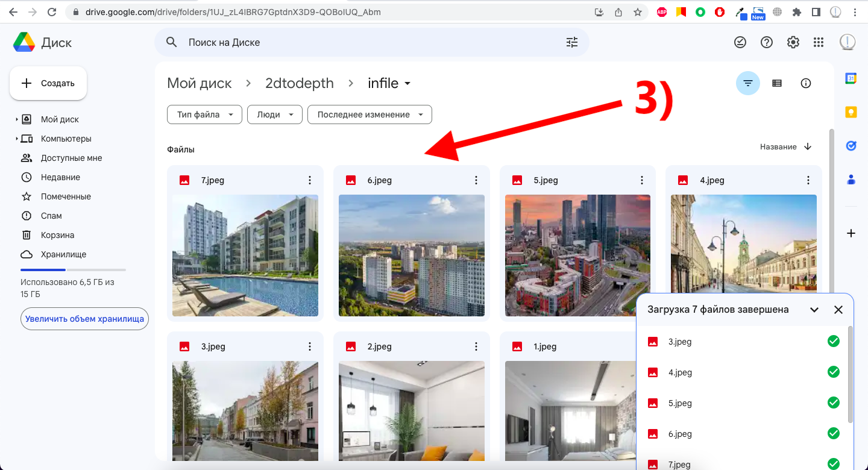Open Google Calendar in side panel

click(851, 78)
